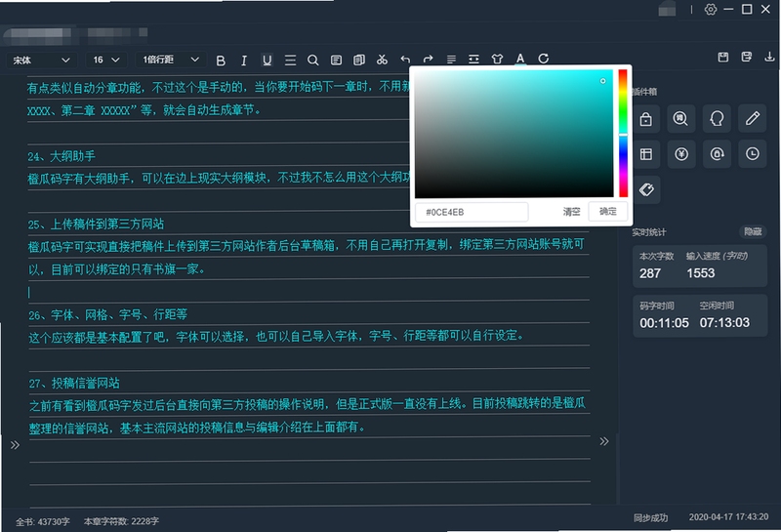Click the 实时统计 section label

[x=648, y=232]
